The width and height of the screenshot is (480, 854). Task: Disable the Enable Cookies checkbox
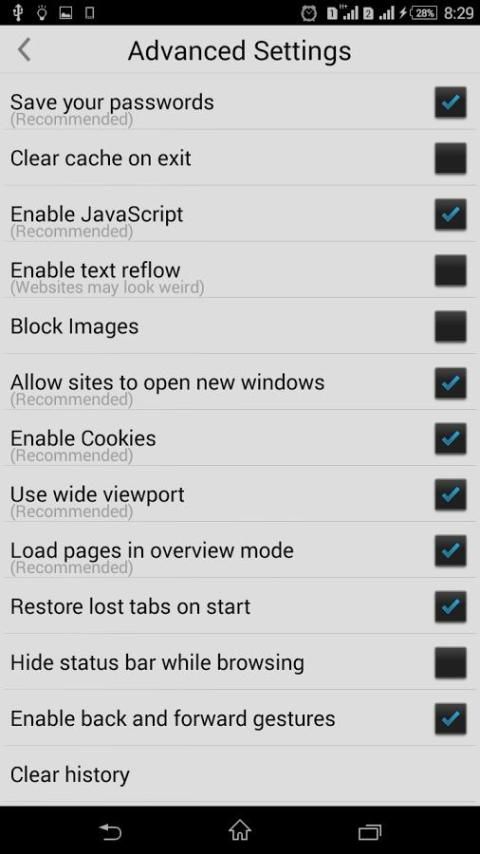click(x=451, y=438)
